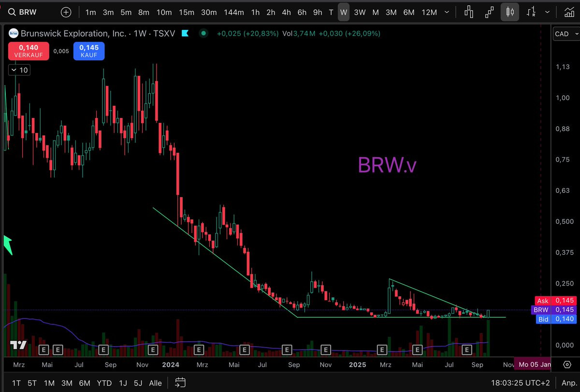
Task: Select the 2h interval
Action: click(271, 12)
